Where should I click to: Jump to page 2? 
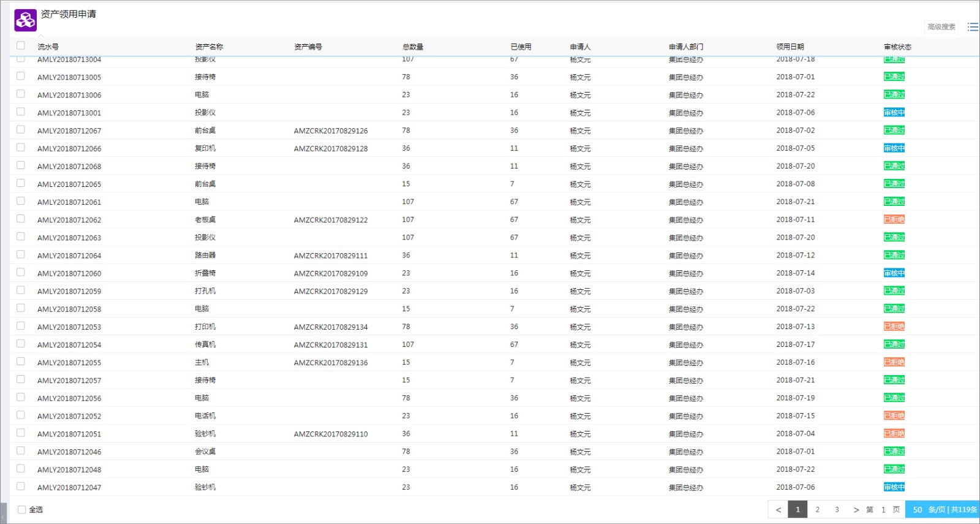tap(817, 510)
